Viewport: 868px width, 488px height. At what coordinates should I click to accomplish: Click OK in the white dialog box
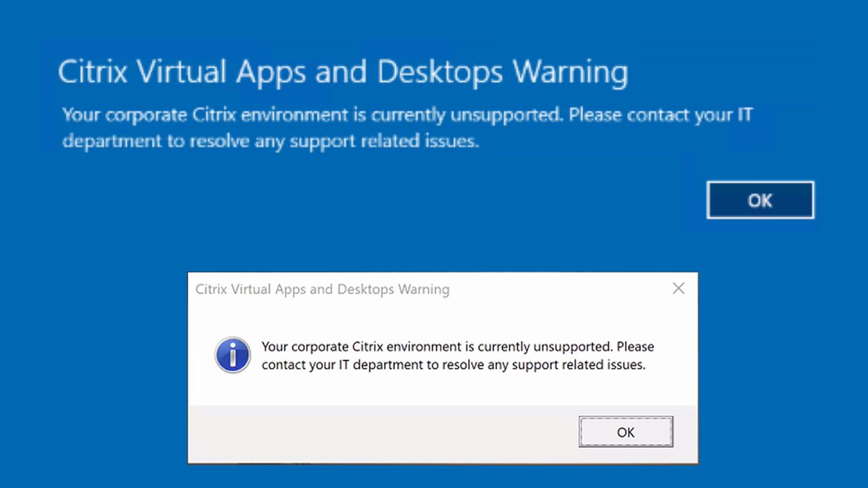(626, 432)
